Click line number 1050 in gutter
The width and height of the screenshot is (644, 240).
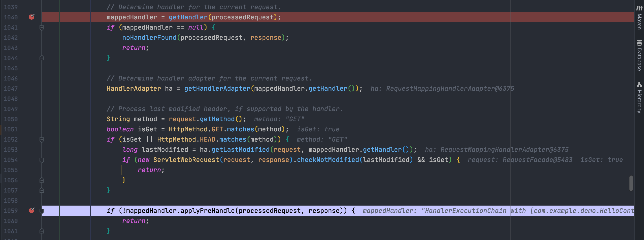[11, 119]
